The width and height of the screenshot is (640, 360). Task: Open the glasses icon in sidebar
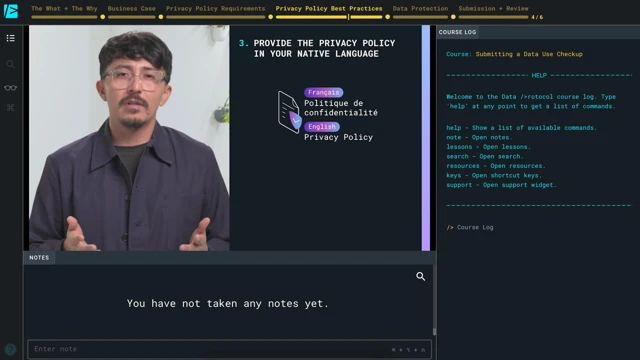(11, 88)
